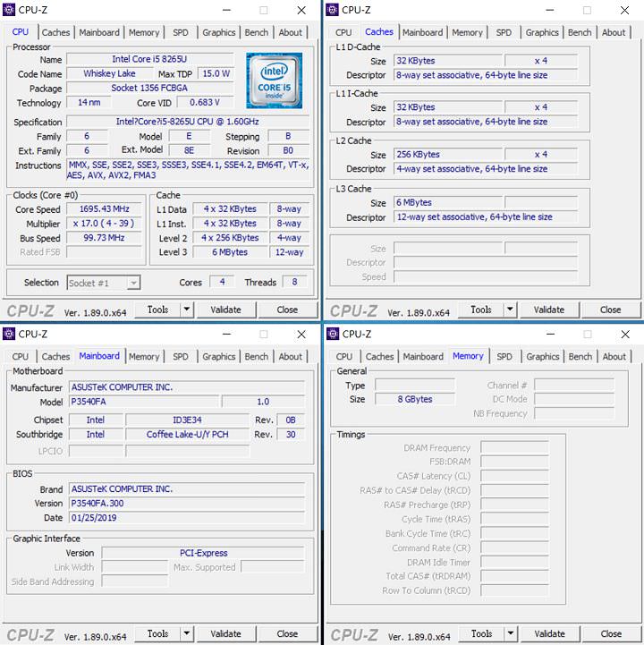Open the Graphics tab in the Mainboard window
This screenshot has width=644, height=645.
219,357
